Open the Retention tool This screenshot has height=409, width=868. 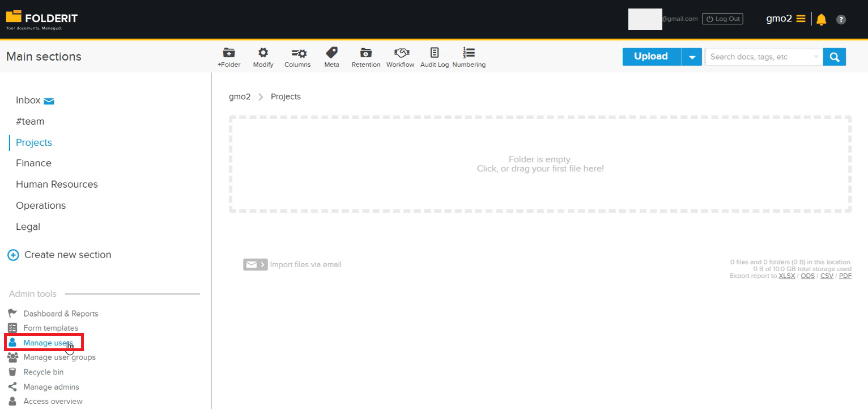366,57
